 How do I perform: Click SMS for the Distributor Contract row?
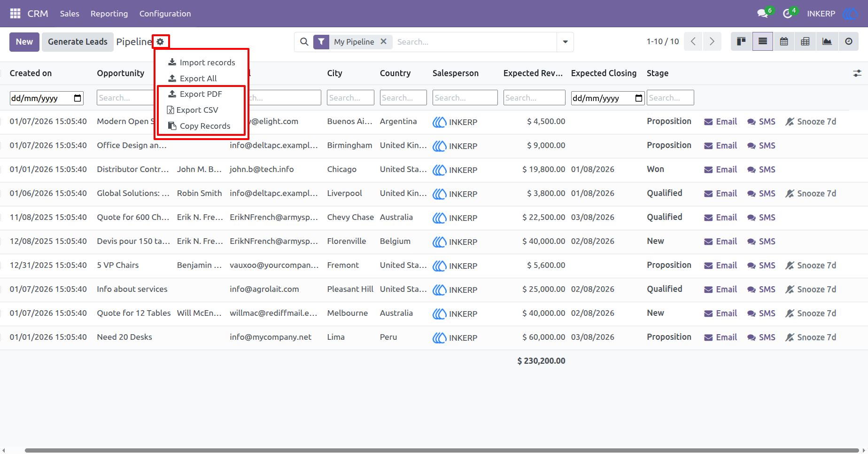coord(761,169)
